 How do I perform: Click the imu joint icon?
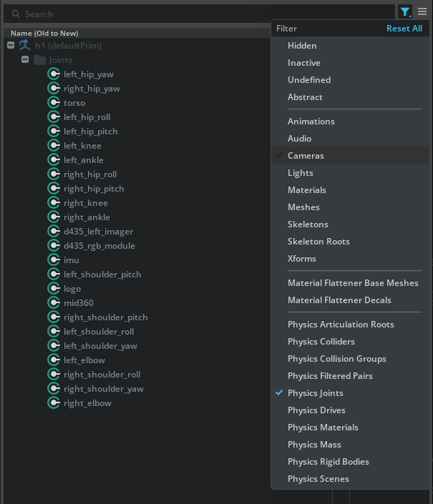click(54, 260)
